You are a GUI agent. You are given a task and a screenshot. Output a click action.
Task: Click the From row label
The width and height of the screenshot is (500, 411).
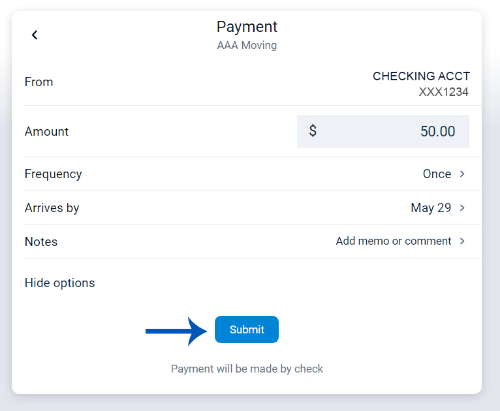coord(39,82)
